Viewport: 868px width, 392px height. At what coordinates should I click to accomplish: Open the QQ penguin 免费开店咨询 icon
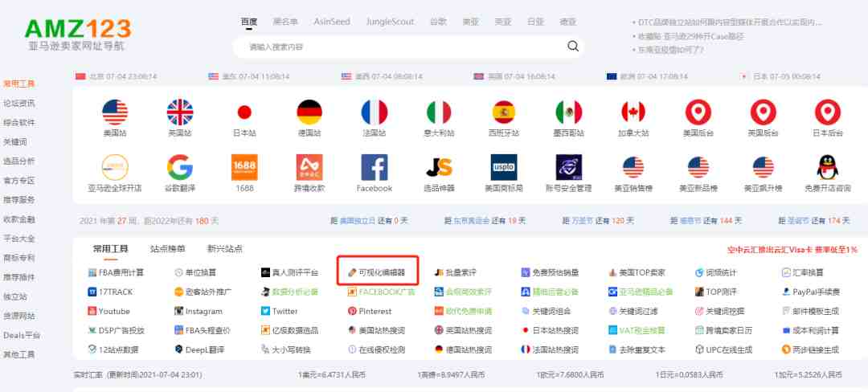point(828,167)
